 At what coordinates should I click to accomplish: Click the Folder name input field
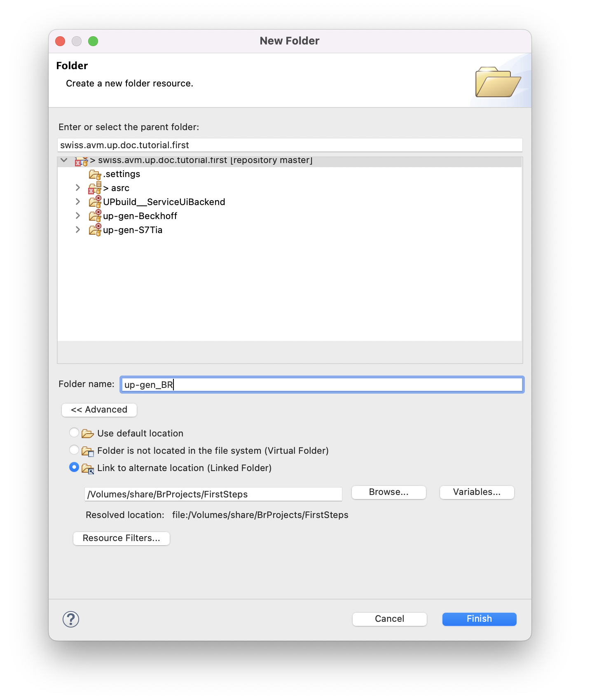click(322, 385)
